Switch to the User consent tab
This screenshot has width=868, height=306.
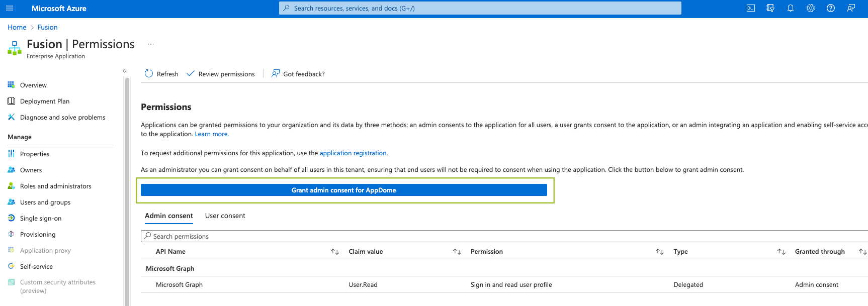[225, 216]
